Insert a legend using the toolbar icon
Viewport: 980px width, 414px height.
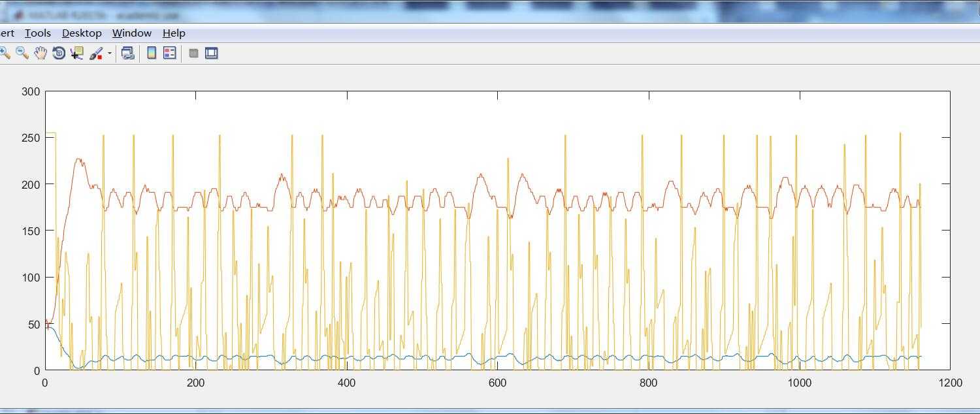click(x=170, y=54)
